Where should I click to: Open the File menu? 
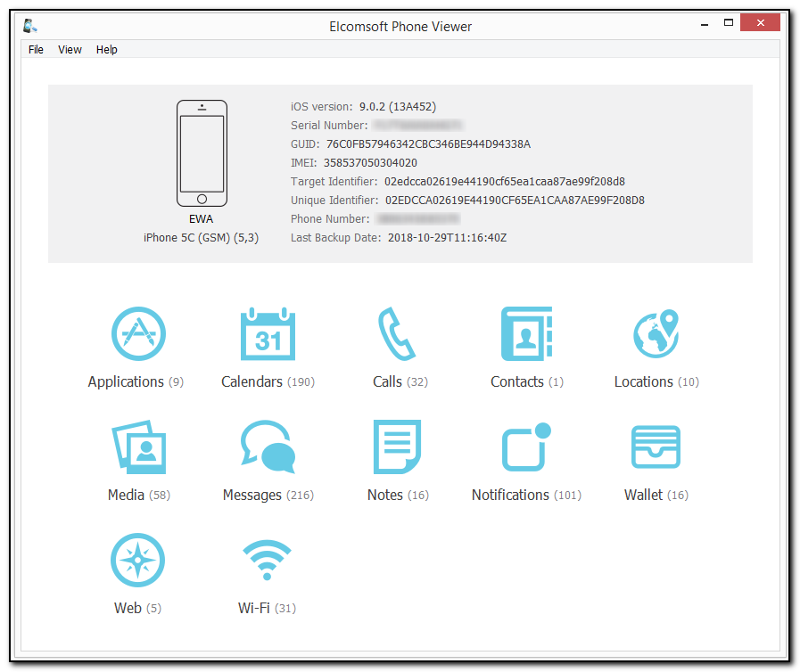(36, 49)
